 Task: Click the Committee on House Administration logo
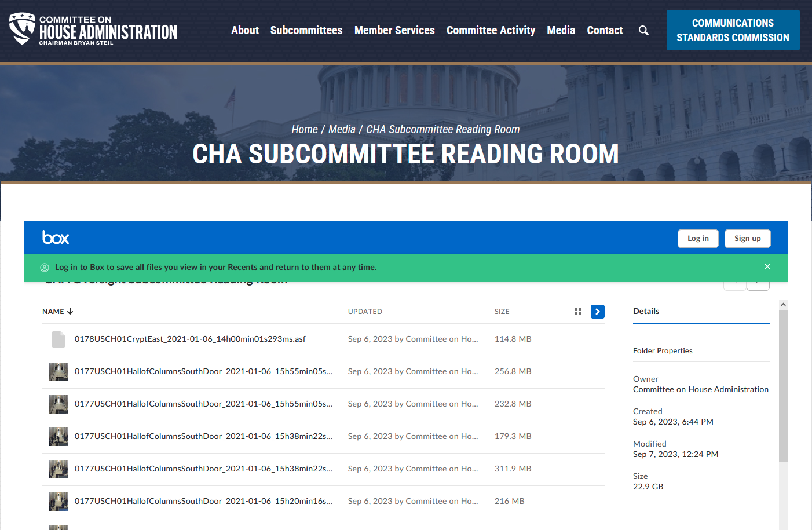(x=93, y=30)
